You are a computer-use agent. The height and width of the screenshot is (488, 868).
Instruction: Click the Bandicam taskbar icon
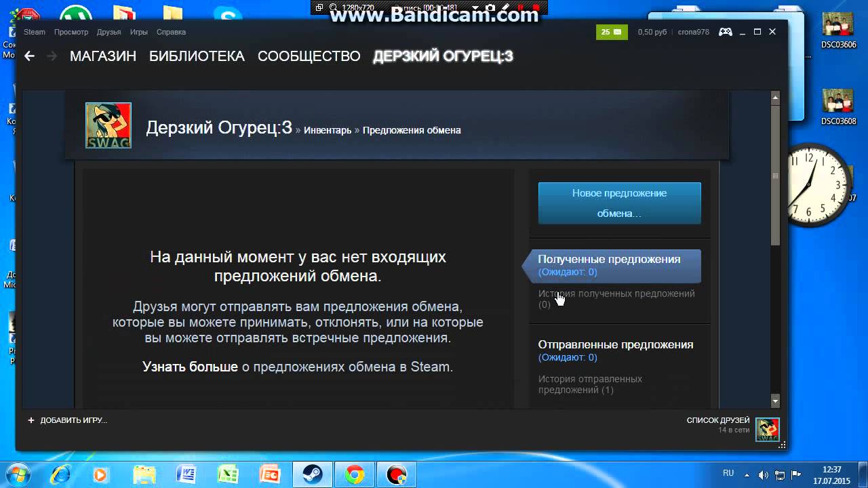click(x=396, y=474)
